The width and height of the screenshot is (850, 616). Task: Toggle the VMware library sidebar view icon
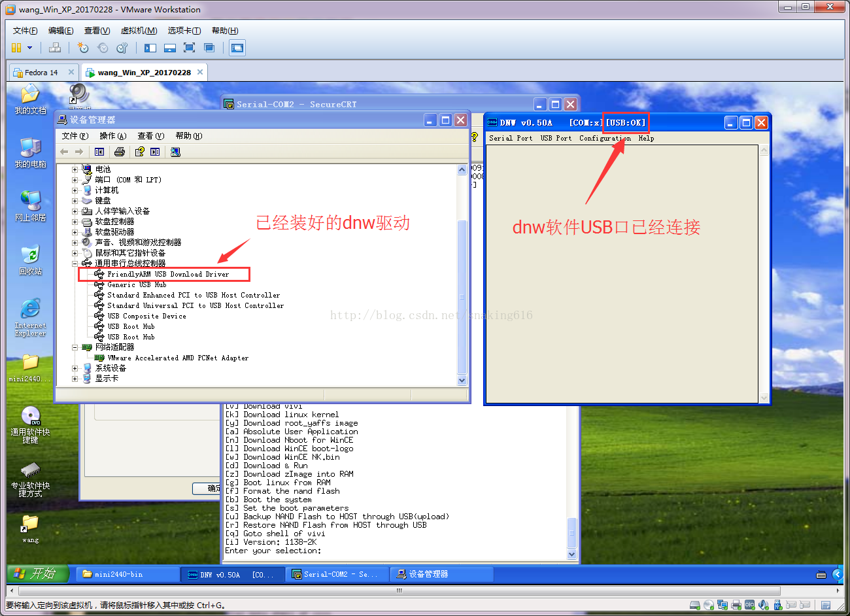150,48
